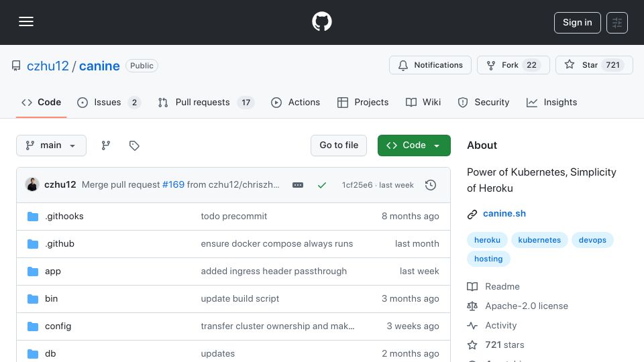The width and height of the screenshot is (644, 362).
Task: Open the Actions tab
Action: click(295, 102)
